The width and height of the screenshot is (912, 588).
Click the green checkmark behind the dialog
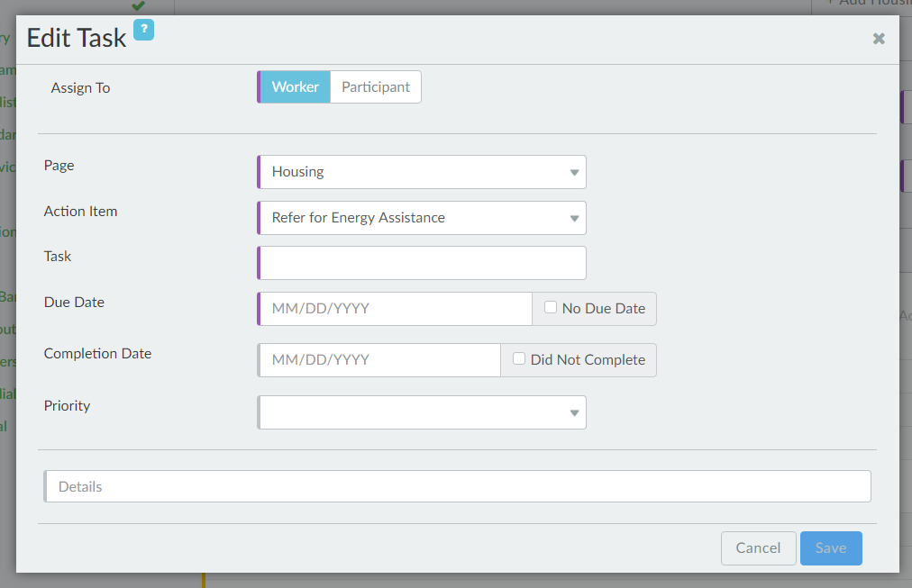pyautogui.click(x=138, y=6)
